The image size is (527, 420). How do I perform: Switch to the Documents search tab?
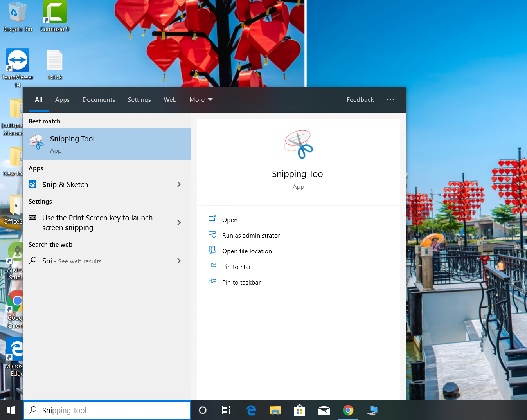click(99, 100)
